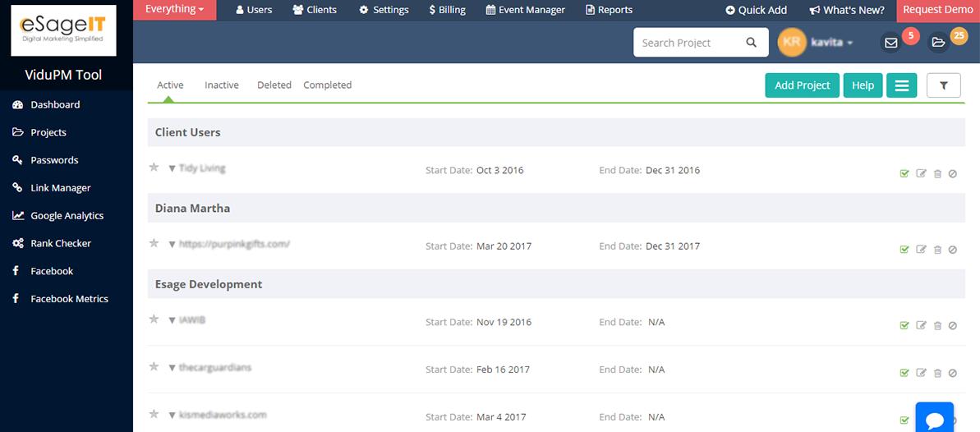The image size is (980, 432).
Task: Open the list view hamburger icon
Action: (x=901, y=85)
